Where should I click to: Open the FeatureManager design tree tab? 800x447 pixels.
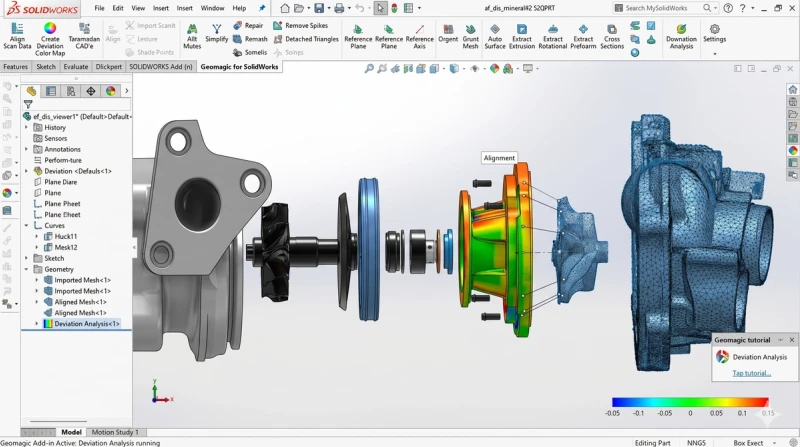(31, 91)
